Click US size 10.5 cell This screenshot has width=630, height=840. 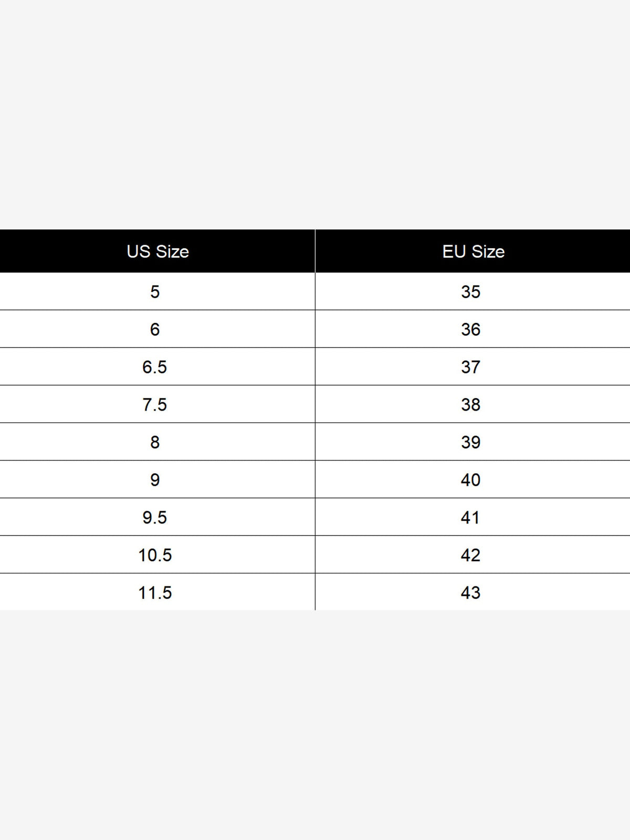(157, 555)
